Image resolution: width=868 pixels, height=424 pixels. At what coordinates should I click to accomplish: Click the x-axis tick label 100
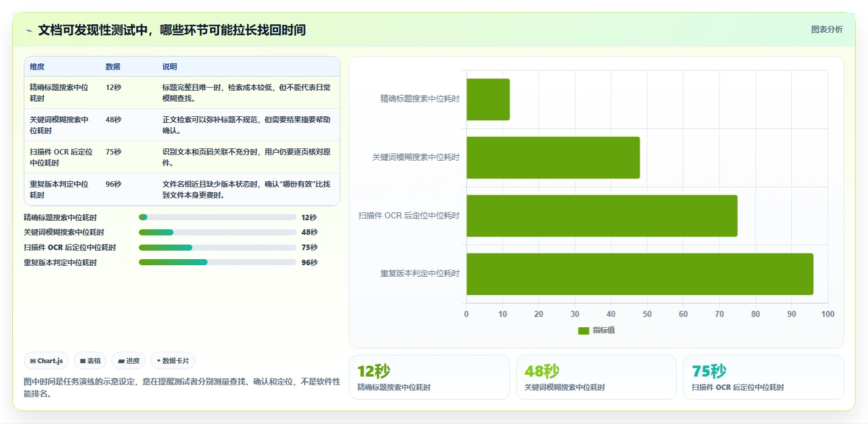pos(827,314)
